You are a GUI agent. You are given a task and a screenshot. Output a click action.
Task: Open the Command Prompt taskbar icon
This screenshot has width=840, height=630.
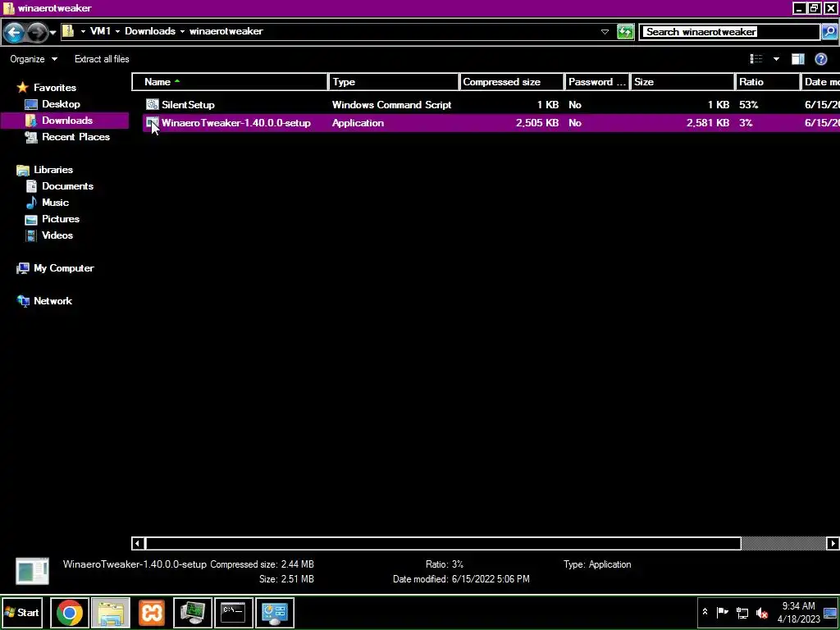click(234, 612)
